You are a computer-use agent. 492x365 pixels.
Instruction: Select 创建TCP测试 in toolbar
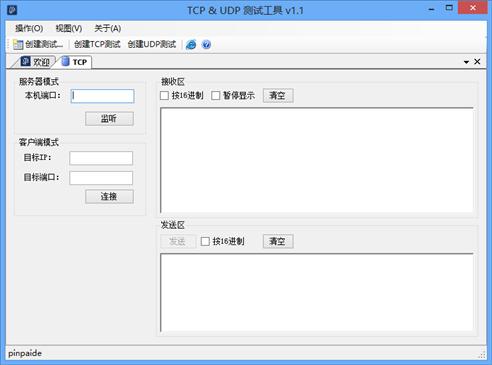tap(97, 44)
